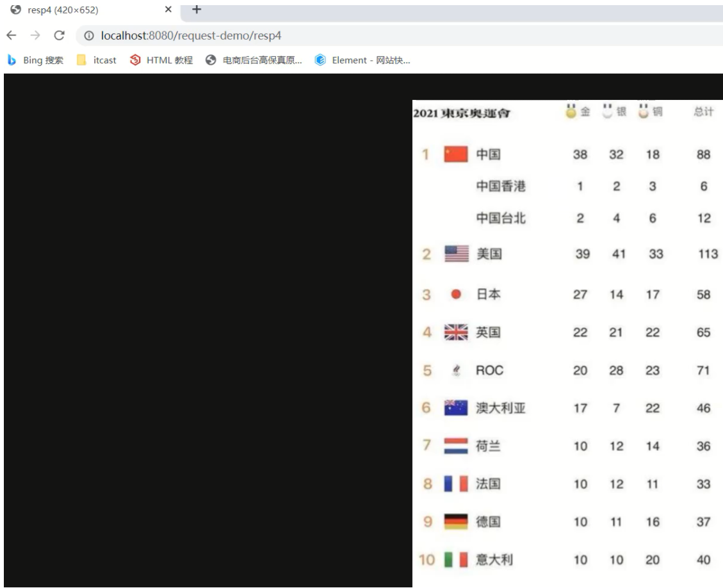Click the silver medal 银 header icon

(x=608, y=111)
